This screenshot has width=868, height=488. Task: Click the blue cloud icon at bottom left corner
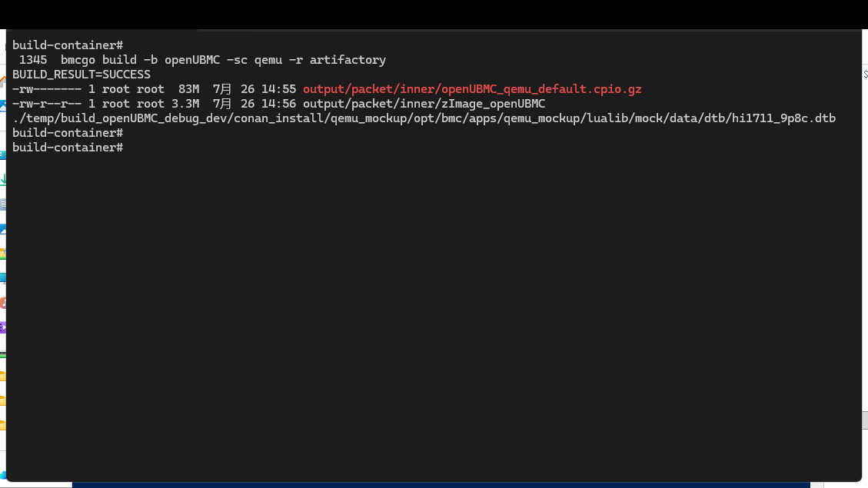coord(3,475)
